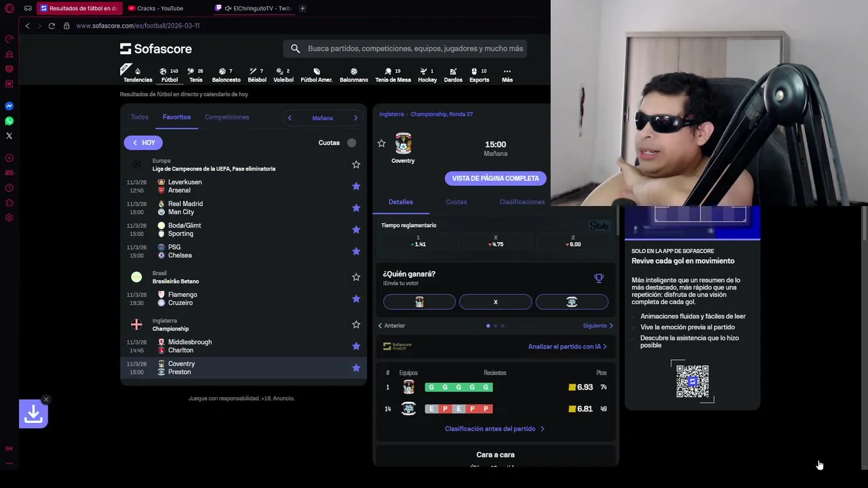Open the trophy icon in ¿Quién ganará?

[x=599, y=279]
